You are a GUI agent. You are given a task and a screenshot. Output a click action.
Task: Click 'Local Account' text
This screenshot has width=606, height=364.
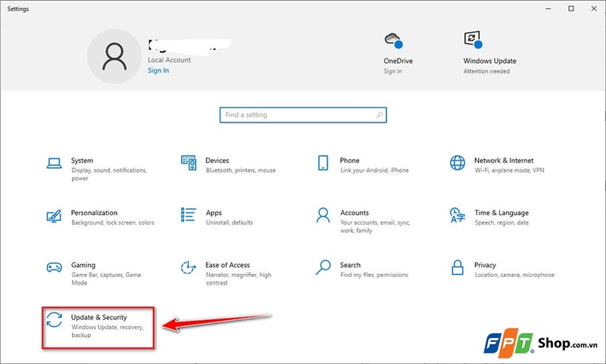(x=169, y=60)
